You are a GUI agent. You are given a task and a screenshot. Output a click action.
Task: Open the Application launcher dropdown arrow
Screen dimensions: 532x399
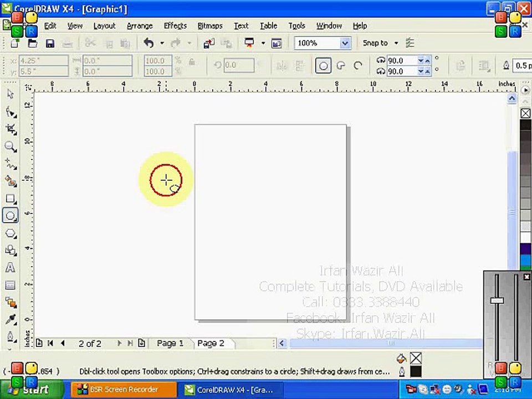click(x=263, y=43)
